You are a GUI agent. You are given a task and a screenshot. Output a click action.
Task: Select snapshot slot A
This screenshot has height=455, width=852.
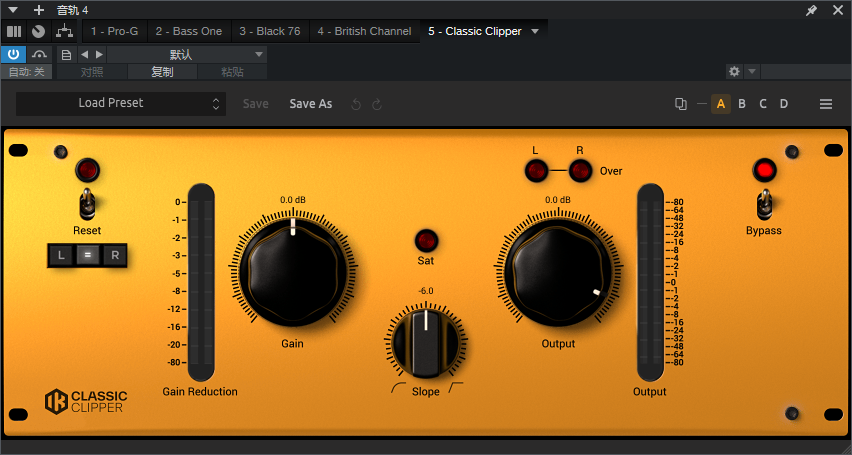click(x=721, y=104)
